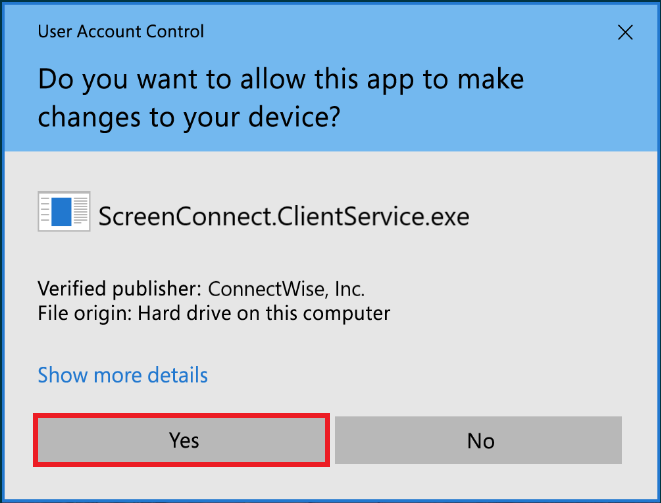
Task: Select 'Hard drive on this computer' text
Action: (x=264, y=313)
